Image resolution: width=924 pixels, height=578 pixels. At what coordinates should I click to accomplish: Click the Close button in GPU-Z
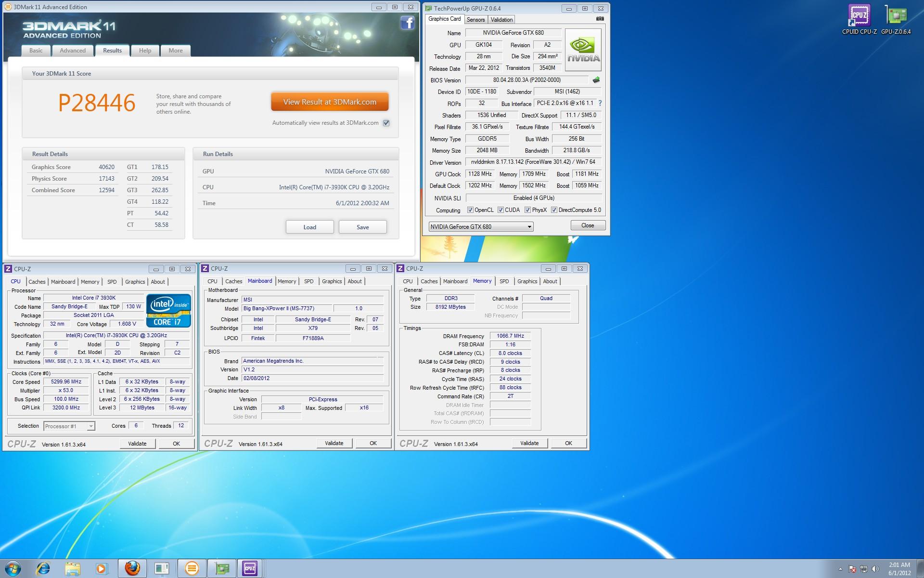[x=587, y=225]
